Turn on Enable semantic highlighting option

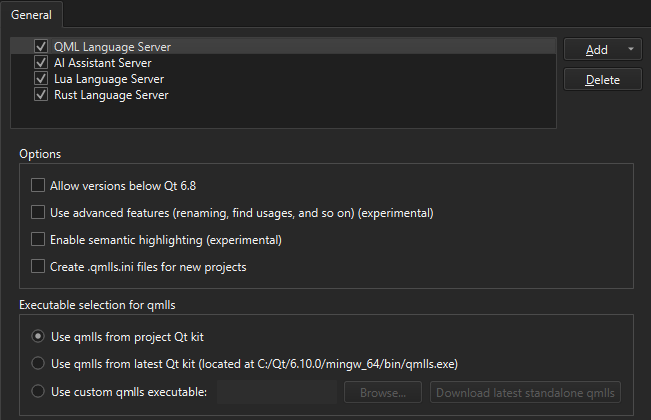[38, 240]
